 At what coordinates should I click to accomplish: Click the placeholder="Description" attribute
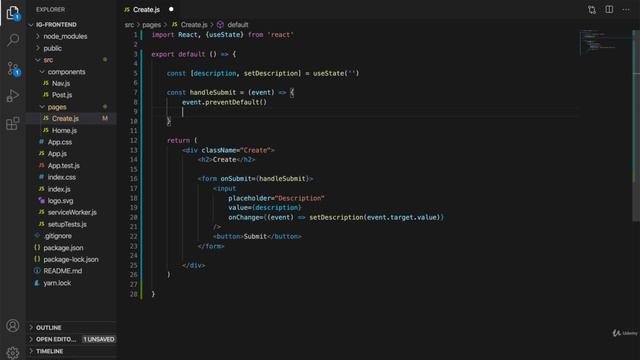pyautogui.click(x=276, y=198)
